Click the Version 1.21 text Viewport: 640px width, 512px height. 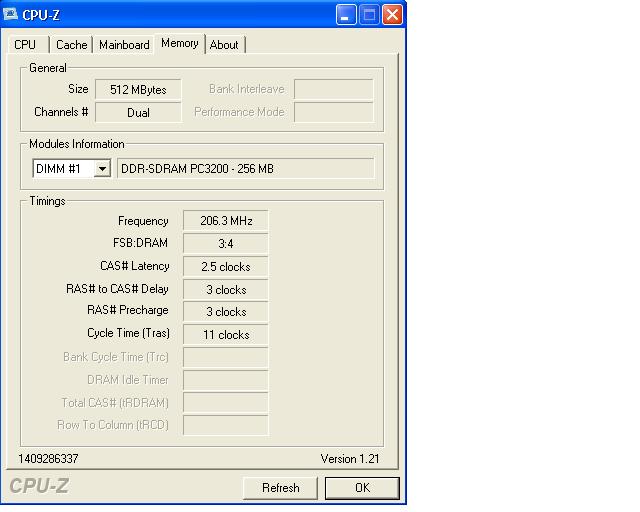[350, 459]
